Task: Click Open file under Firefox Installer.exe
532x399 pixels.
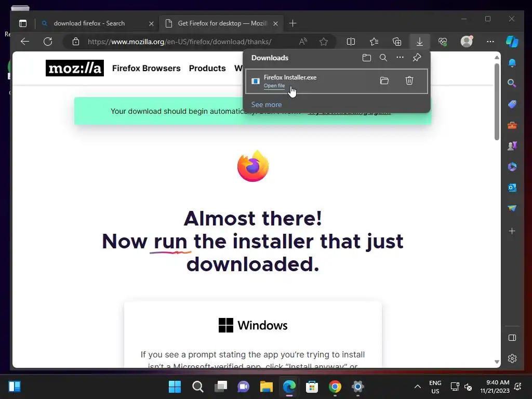Action: click(x=274, y=86)
